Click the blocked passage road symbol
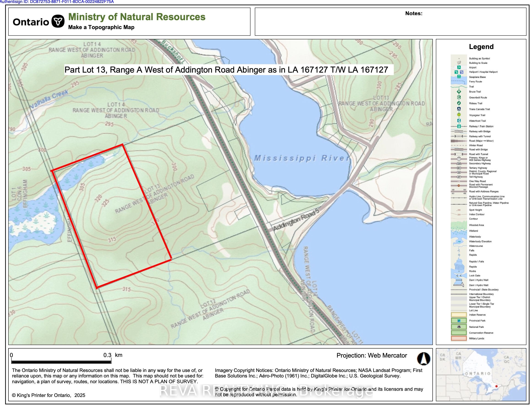Image resolution: width=532 pixels, height=410 pixels. point(459,186)
